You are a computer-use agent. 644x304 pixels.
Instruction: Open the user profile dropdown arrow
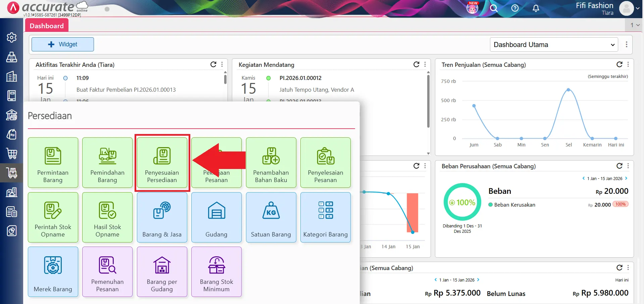point(637,9)
